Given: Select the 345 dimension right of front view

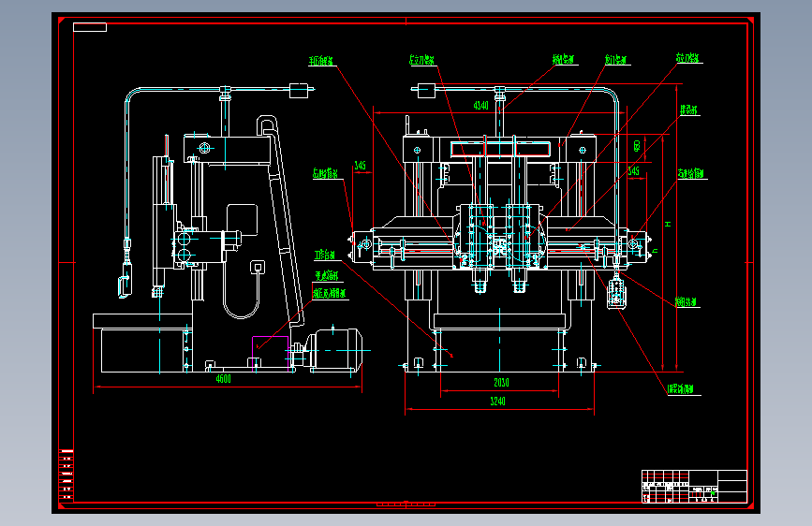Looking at the screenshot, I should 633,171.
